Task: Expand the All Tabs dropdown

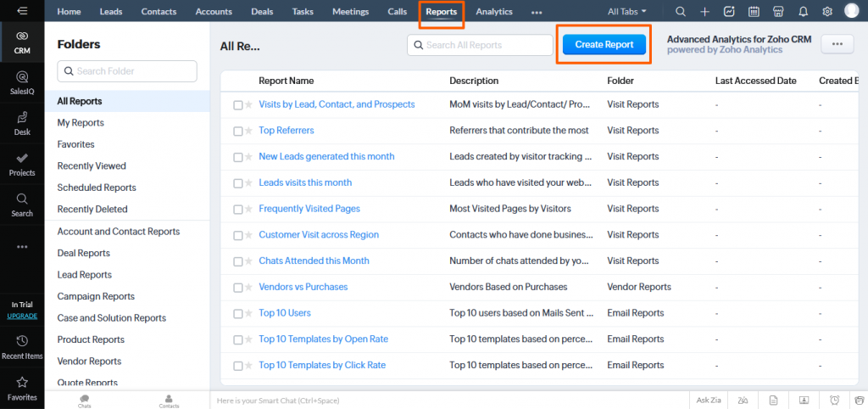Action: (626, 11)
